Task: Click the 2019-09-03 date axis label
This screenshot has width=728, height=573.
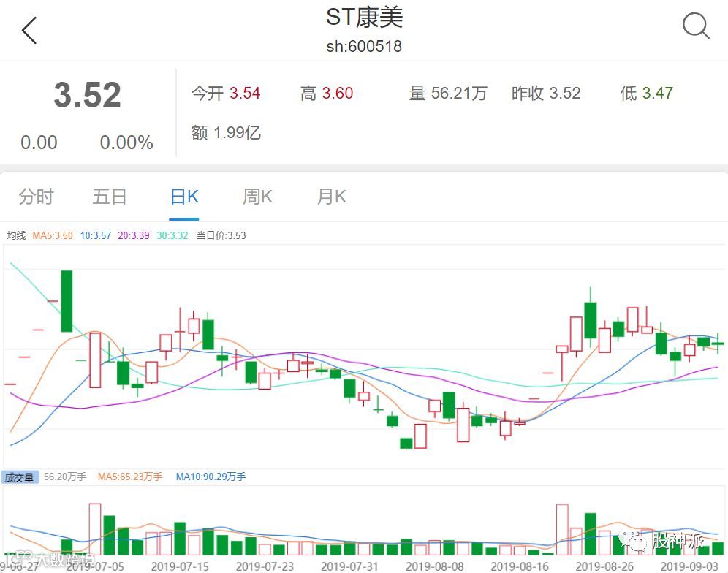Action: (x=689, y=567)
